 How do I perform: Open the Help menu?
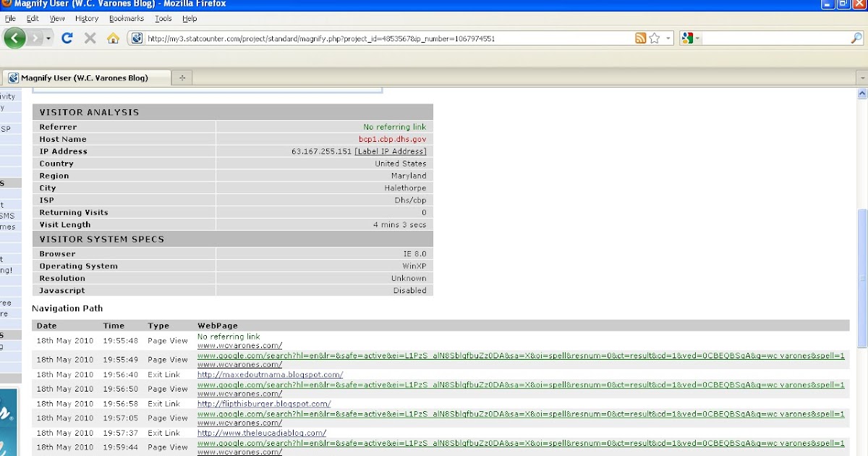click(x=190, y=18)
